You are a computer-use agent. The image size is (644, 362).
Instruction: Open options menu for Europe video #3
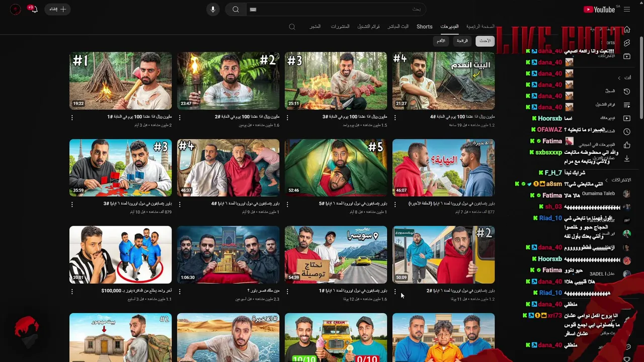click(x=72, y=205)
